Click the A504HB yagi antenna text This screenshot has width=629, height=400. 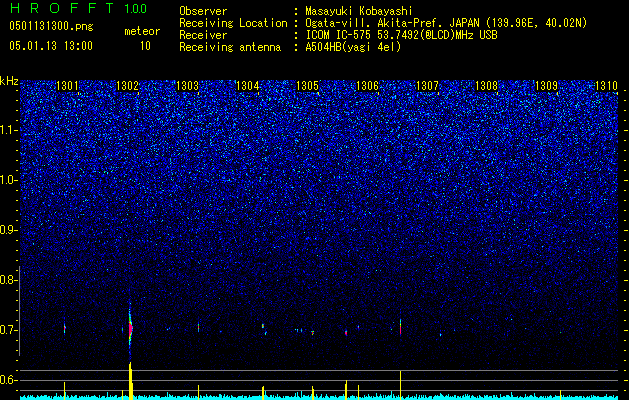(x=353, y=47)
